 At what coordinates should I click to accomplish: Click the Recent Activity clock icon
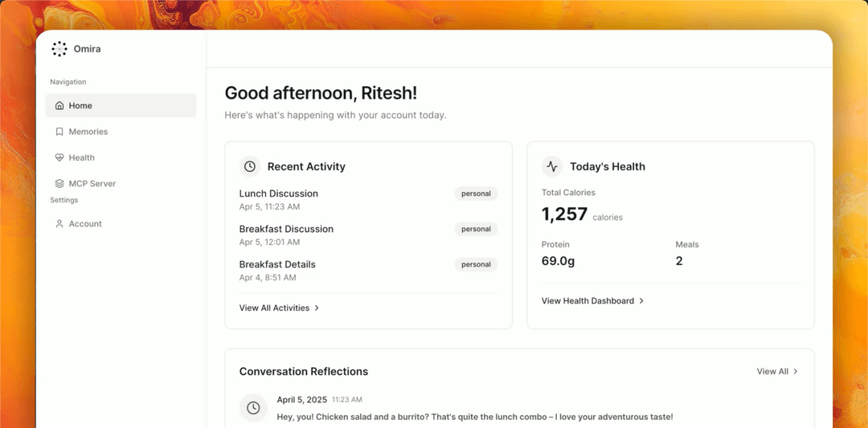[250, 166]
